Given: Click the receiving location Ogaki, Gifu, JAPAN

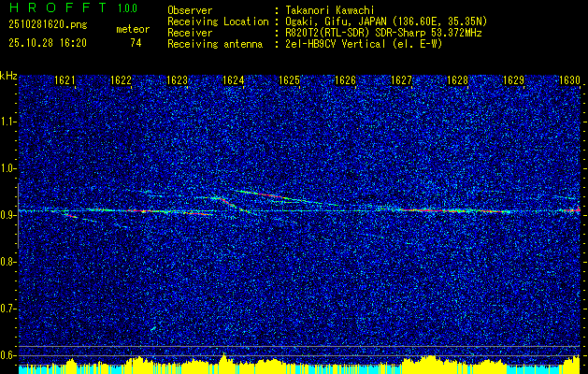Looking at the screenshot, I should [x=337, y=22].
